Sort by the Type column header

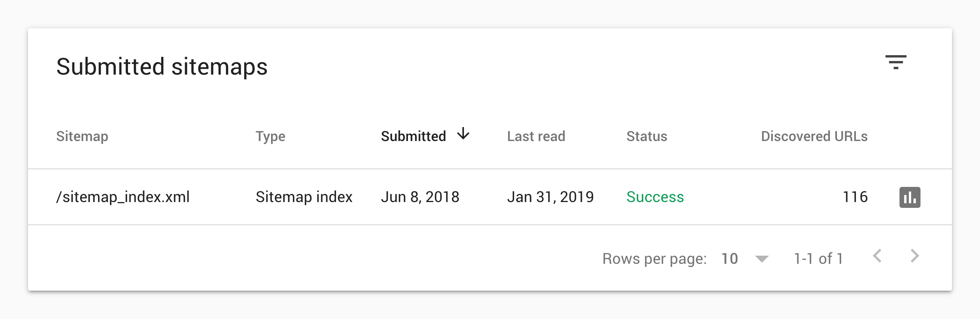pos(270,136)
